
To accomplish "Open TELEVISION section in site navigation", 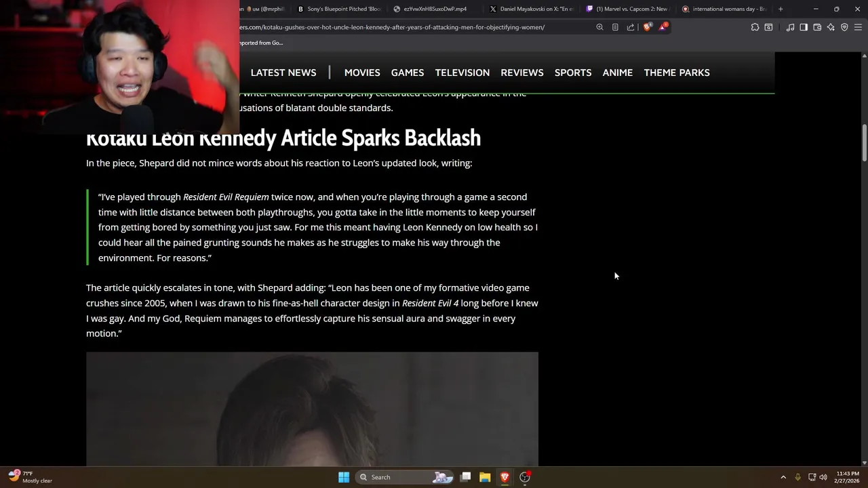I will [462, 73].
